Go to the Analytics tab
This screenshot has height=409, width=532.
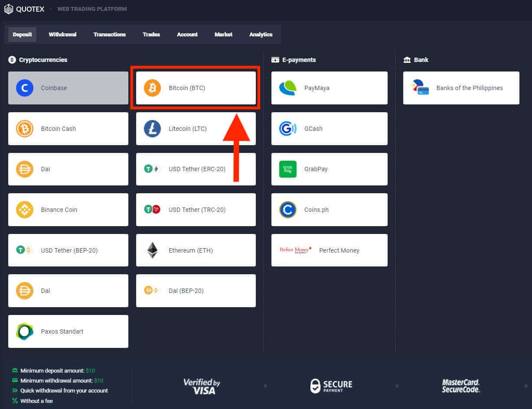(x=261, y=35)
